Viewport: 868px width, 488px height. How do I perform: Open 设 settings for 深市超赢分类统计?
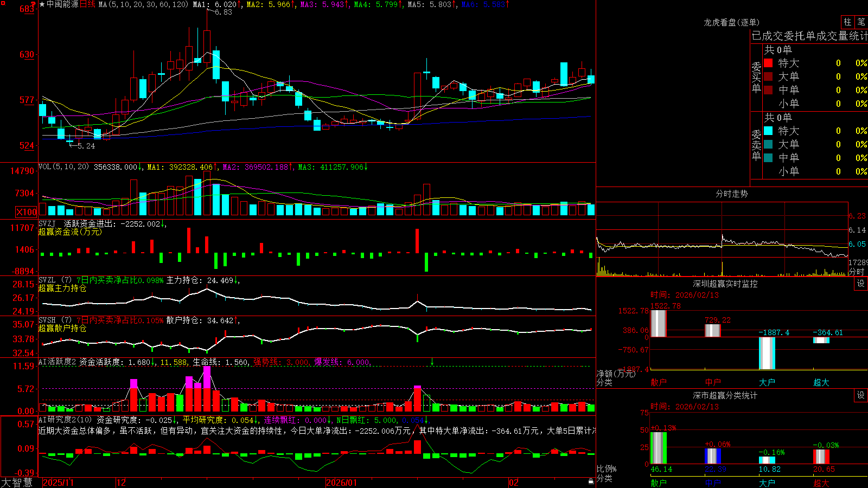point(861,395)
